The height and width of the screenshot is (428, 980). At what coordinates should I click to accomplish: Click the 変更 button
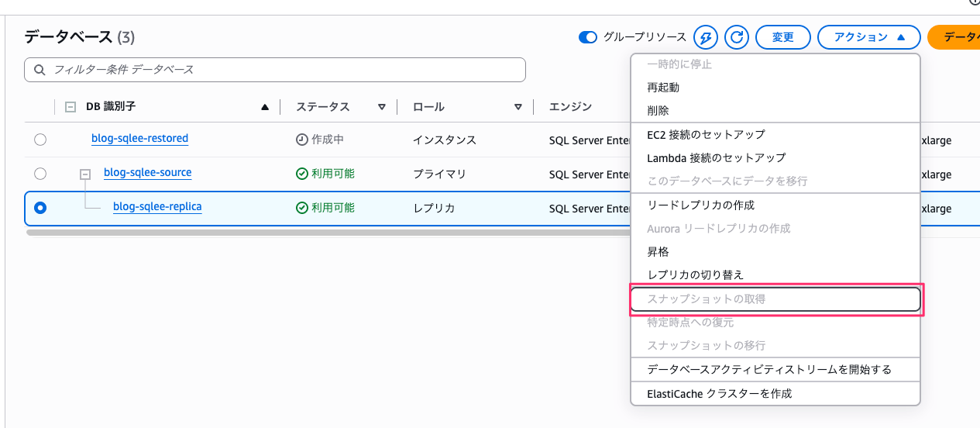[782, 37]
